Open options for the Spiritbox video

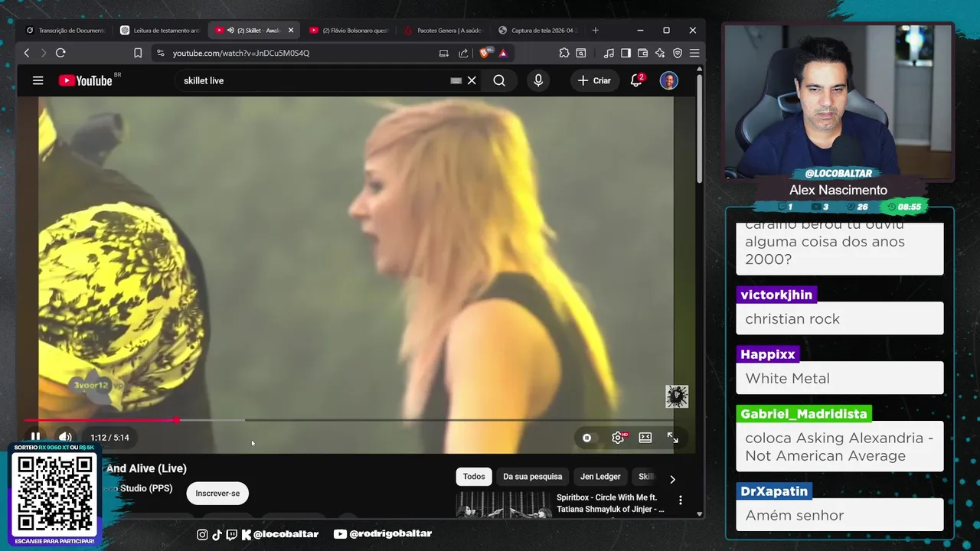point(680,500)
